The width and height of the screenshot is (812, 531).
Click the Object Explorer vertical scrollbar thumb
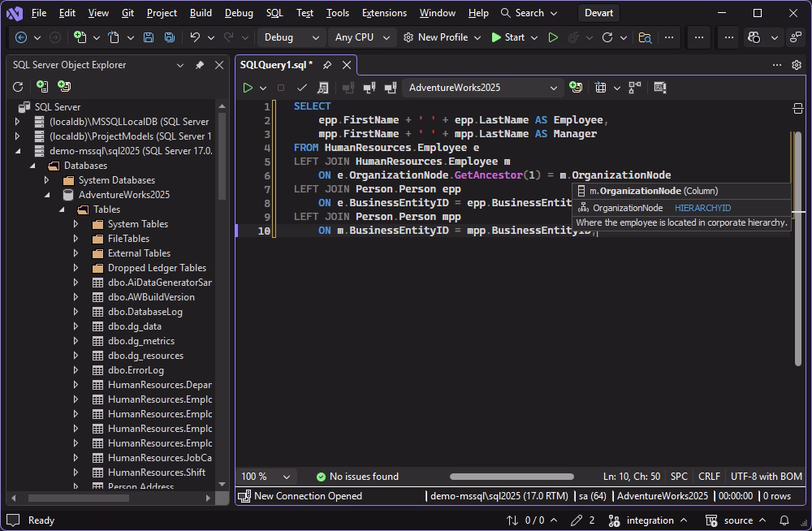pyautogui.click(x=222, y=155)
